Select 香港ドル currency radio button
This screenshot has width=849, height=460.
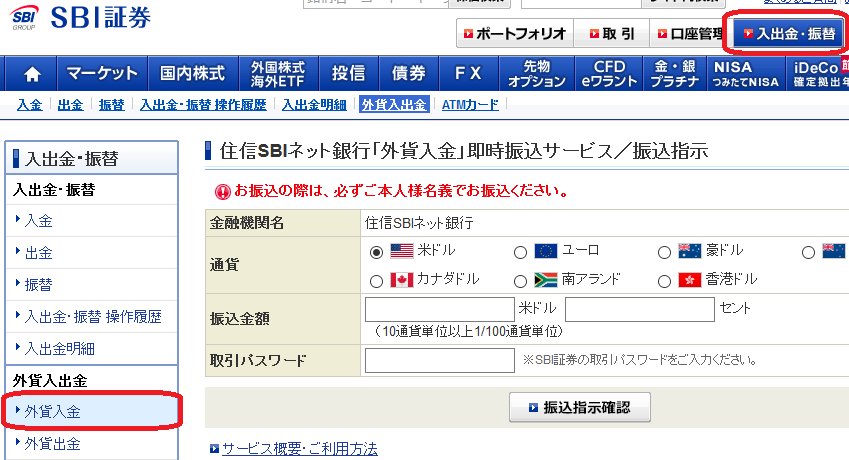664,281
